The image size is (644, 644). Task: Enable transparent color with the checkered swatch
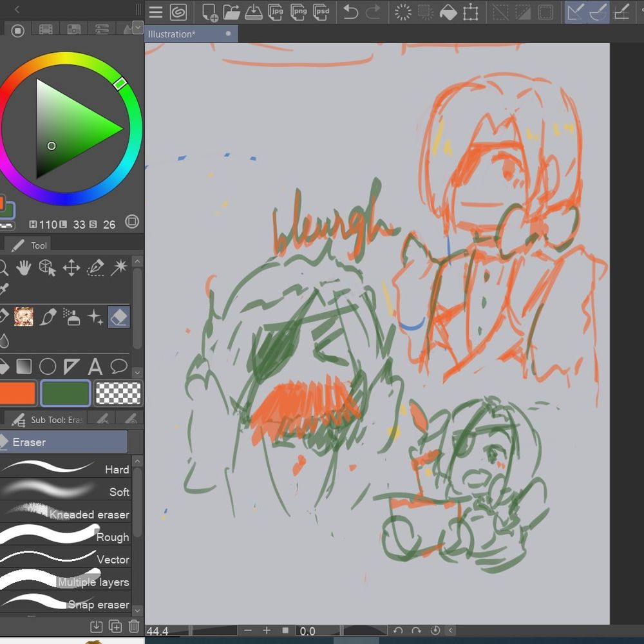pyautogui.click(x=117, y=393)
